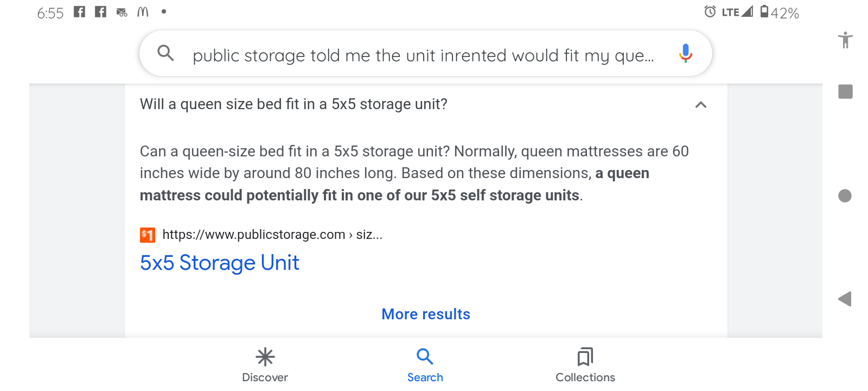Tap the search query text field
The width and height of the screenshot is (868, 391).
[423, 53]
